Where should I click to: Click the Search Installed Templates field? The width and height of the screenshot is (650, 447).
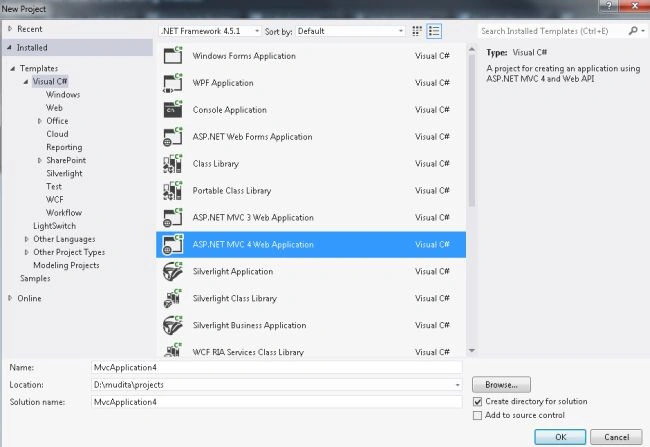point(553,31)
